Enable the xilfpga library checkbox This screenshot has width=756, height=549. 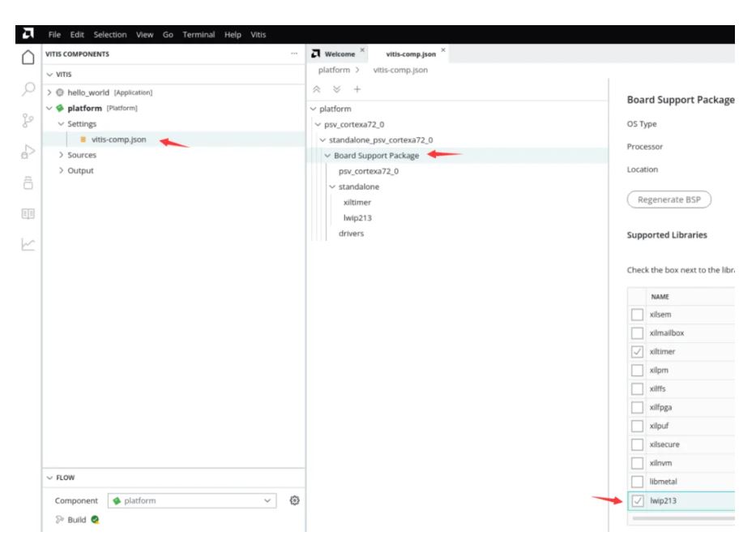(637, 407)
